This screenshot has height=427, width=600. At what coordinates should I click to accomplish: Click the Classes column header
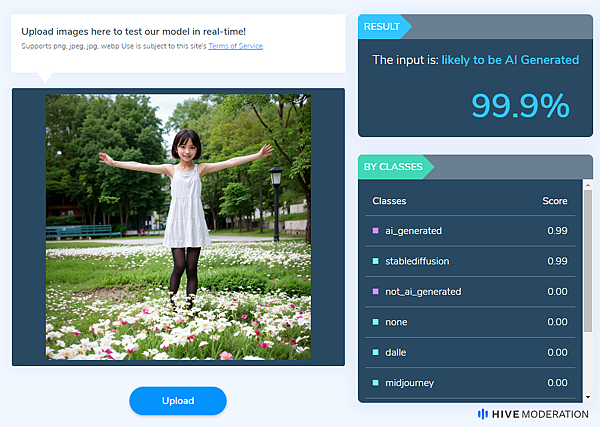(389, 201)
